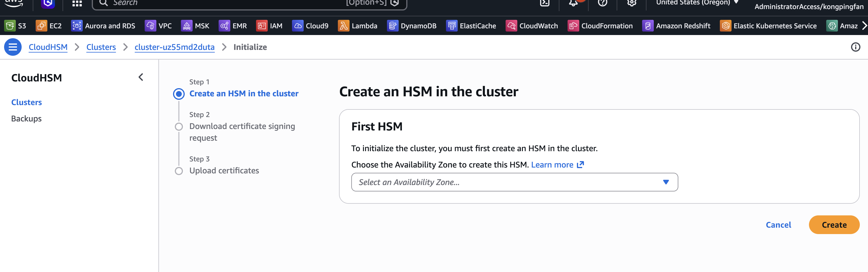Image resolution: width=868 pixels, height=272 pixels.
Task: Open the hamburger navigation menu button
Action: point(13,47)
